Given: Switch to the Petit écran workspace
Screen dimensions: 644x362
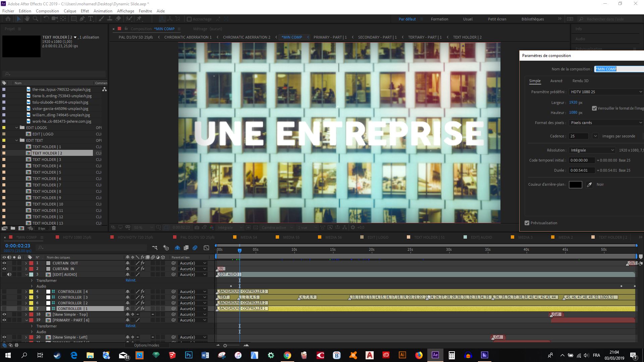Looking at the screenshot, I should [x=497, y=19].
